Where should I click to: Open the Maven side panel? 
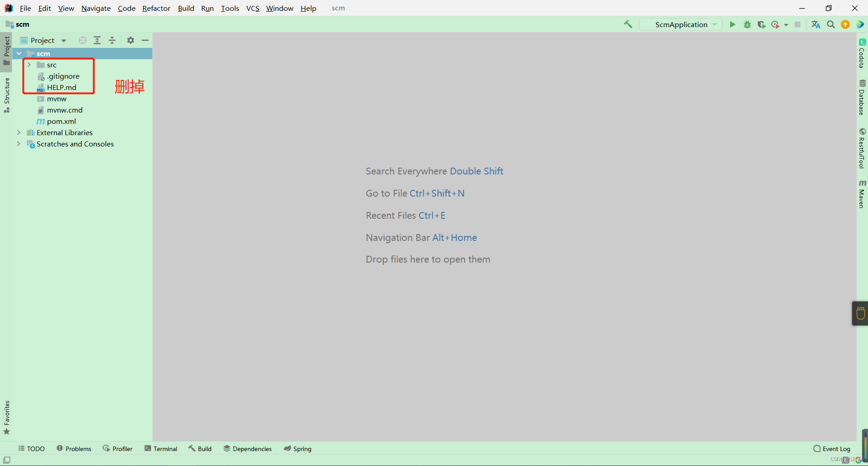862,193
